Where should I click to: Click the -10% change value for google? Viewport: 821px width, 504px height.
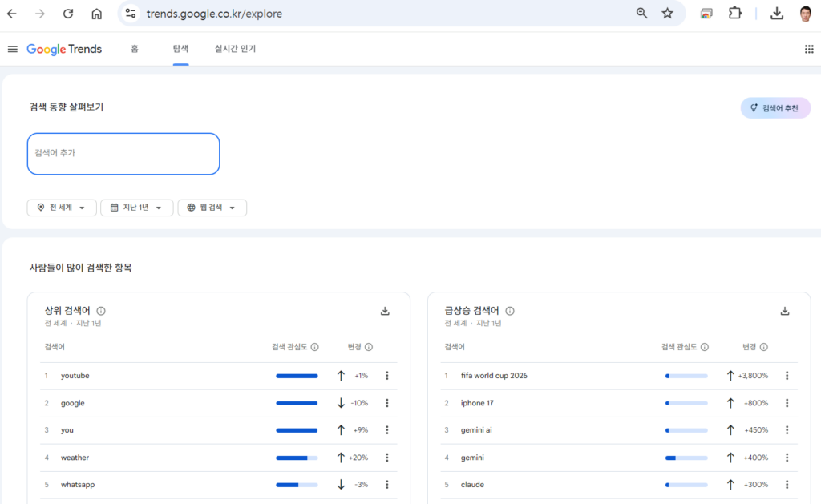pos(359,403)
